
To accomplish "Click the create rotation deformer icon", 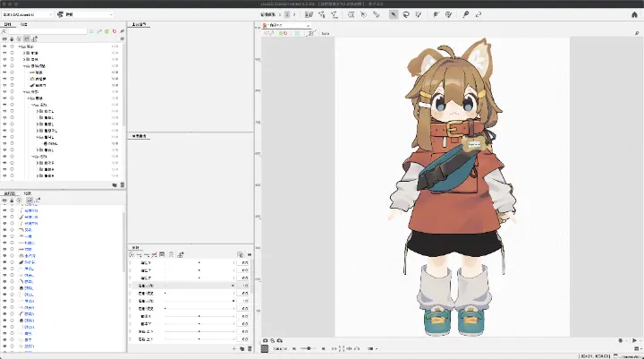I will click(363, 14).
